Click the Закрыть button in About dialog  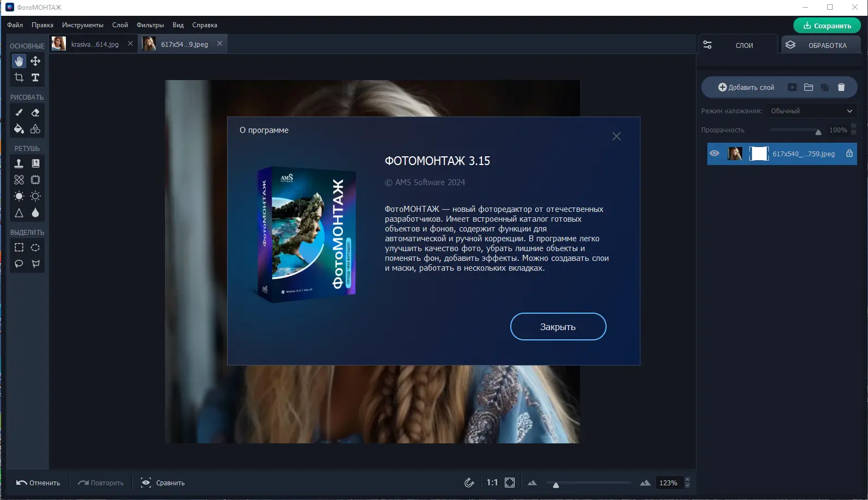(x=558, y=327)
